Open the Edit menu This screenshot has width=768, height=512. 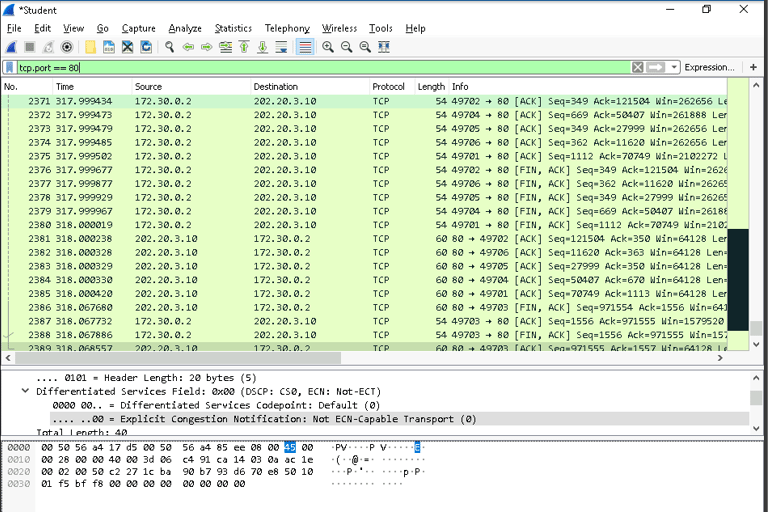click(x=42, y=28)
